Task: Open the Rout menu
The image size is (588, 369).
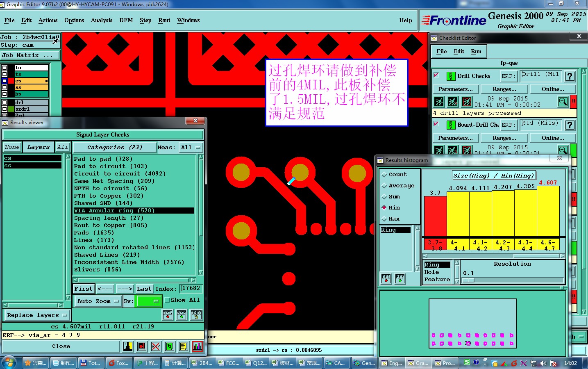Action: pos(164,20)
